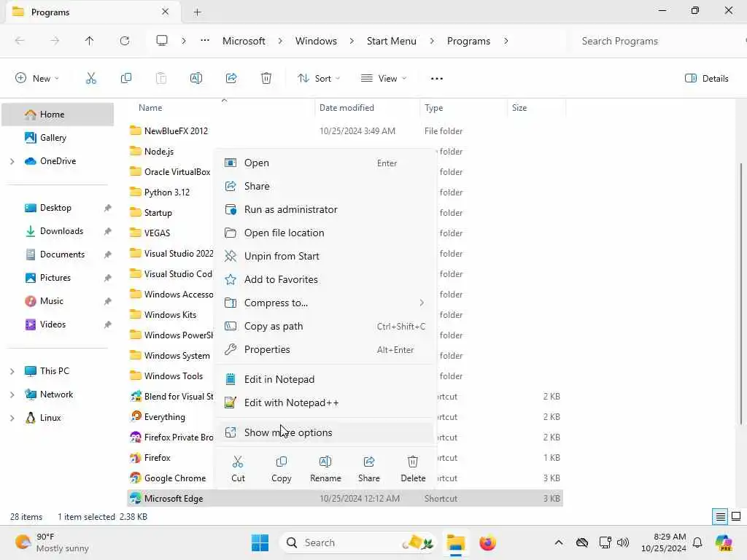Click the Share icon in the toolbar
747x560 pixels.
(231, 79)
